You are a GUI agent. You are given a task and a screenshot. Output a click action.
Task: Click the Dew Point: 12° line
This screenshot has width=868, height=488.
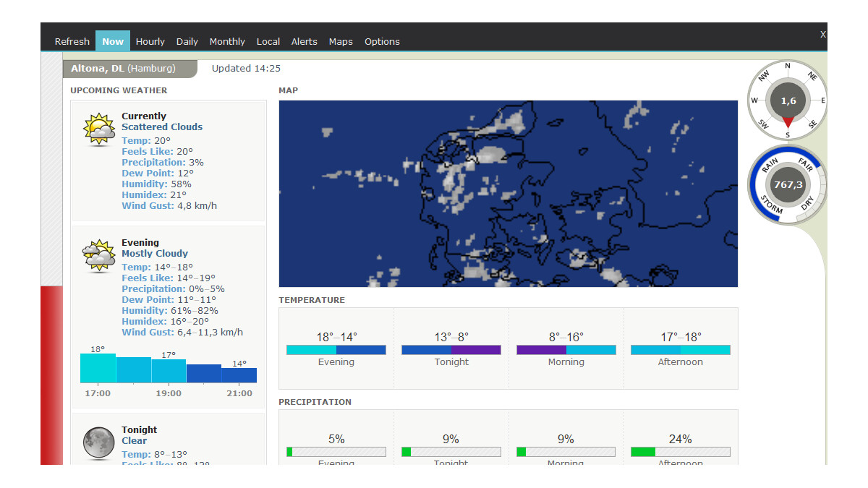[158, 174]
